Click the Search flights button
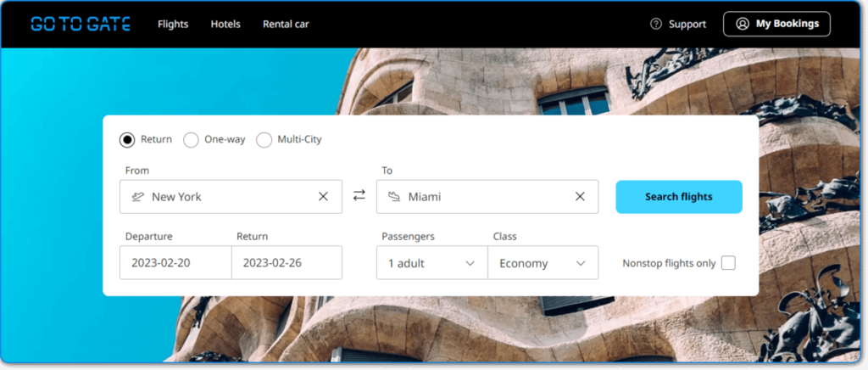 point(679,197)
